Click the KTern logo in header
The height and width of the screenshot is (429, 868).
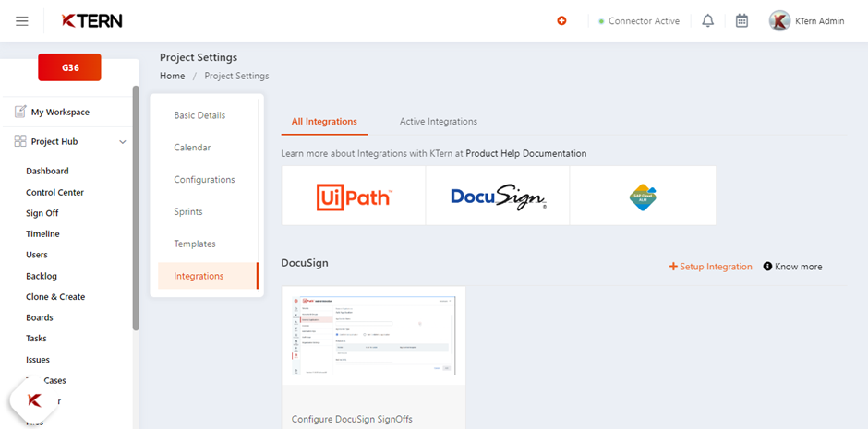tap(92, 21)
